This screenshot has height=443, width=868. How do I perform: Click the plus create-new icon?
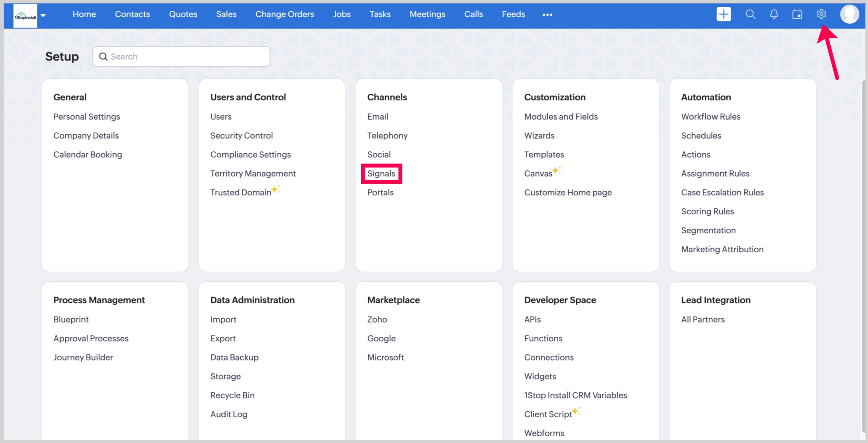723,14
